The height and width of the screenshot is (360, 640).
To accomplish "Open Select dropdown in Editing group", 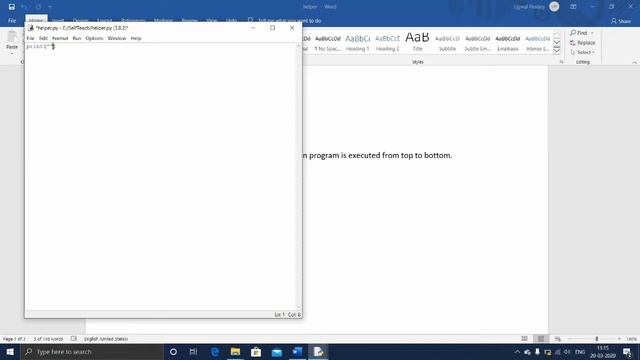I will (x=582, y=52).
